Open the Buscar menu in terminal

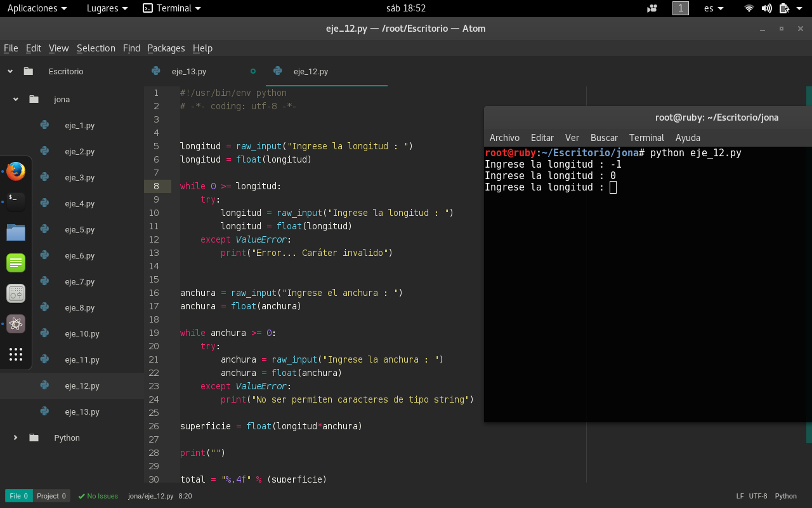[x=603, y=138]
